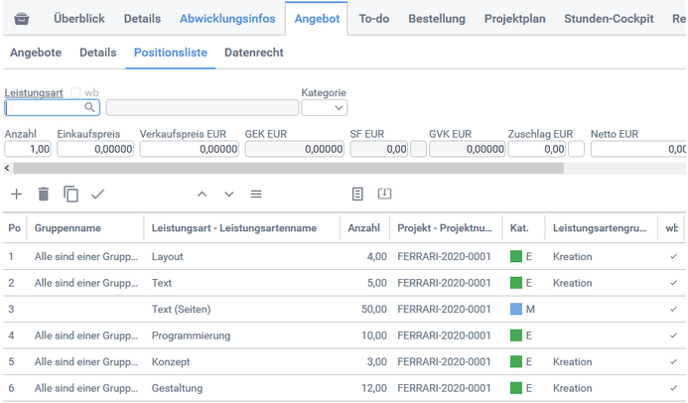
Task: Toggle the wb checkbox beside Leistungsart
Action: pyautogui.click(x=75, y=93)
